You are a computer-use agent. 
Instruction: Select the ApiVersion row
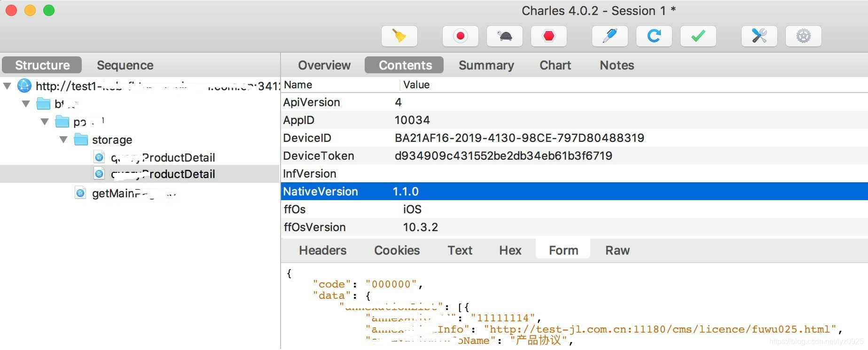pos(574,102)
